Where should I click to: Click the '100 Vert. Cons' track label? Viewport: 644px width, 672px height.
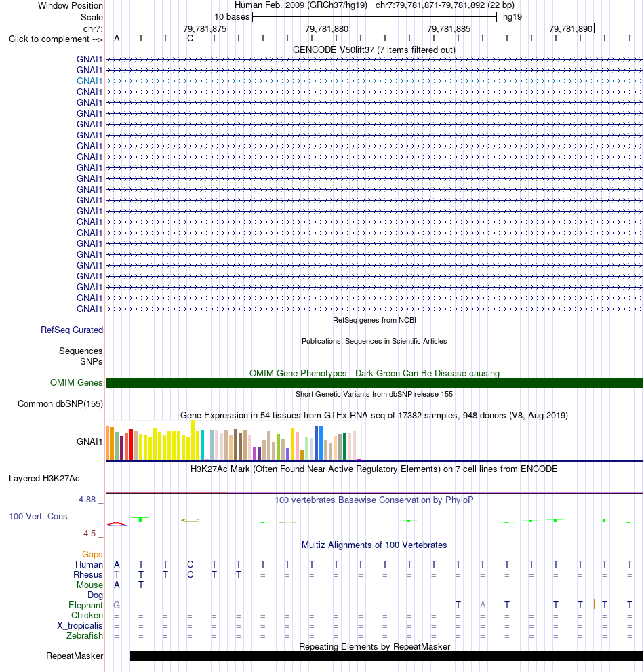click(38, 517)
